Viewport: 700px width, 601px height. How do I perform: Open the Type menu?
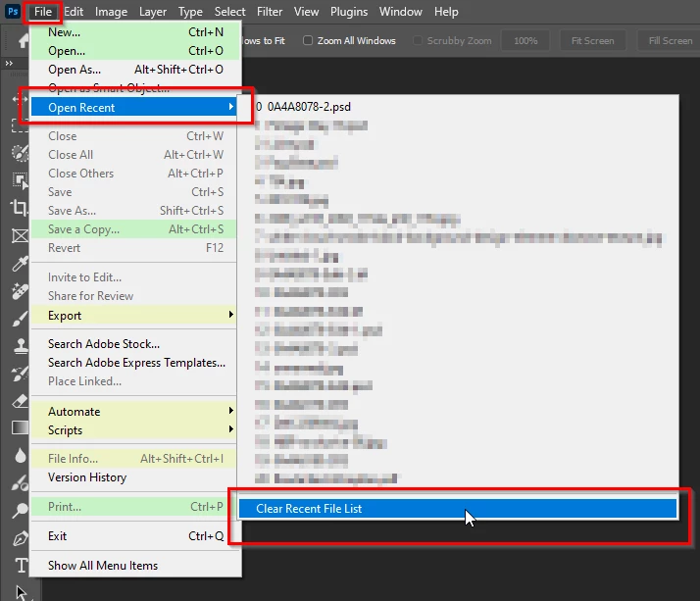[x=190, y=12]
